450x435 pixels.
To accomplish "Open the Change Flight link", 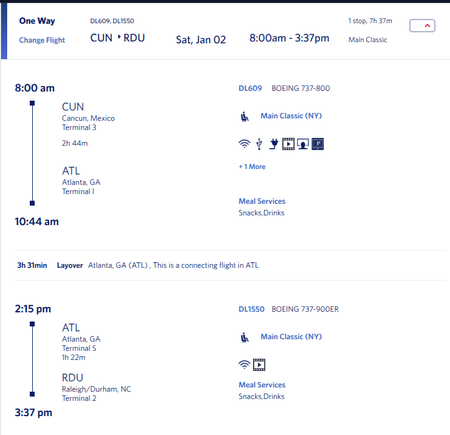I will pos(42,40).
